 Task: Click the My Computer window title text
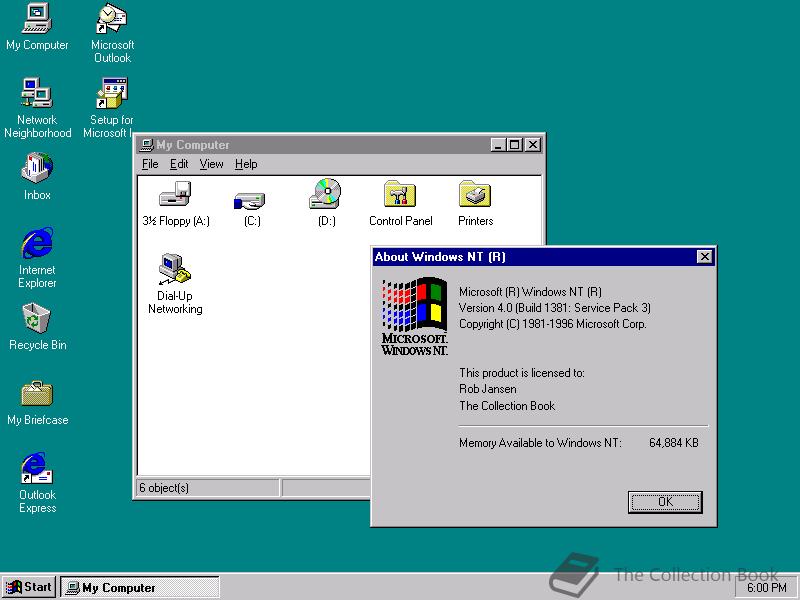coord(193,145)
